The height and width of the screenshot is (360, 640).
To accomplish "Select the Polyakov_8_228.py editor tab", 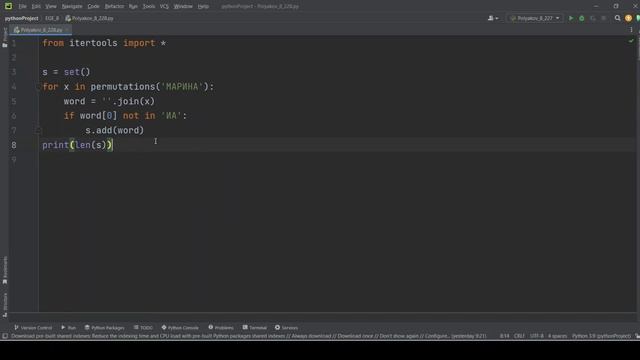I will pos(40,30).
